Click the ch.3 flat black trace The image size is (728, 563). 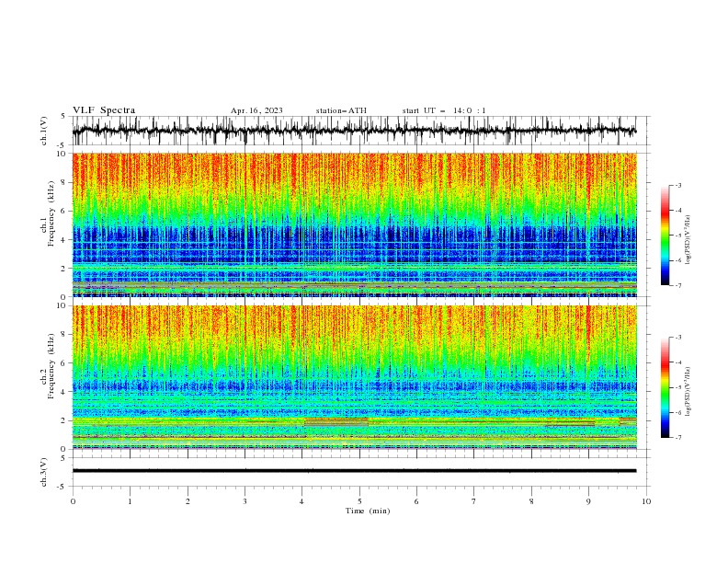pos(354,471)
